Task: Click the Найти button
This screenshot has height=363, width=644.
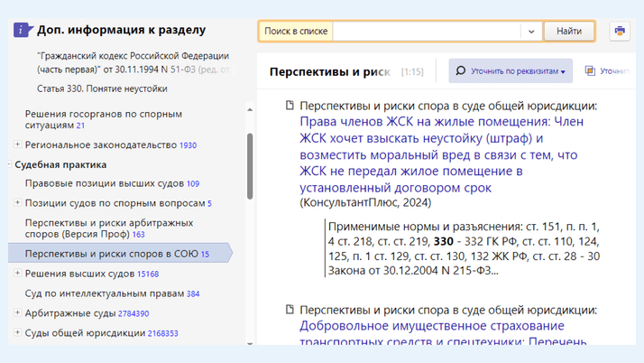Action: [x=569, y=32]
